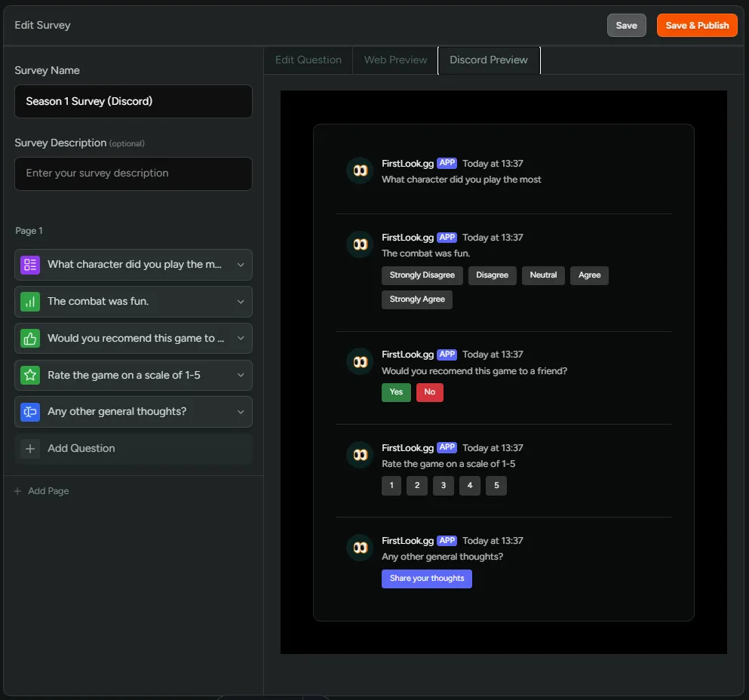Expand the 'Rate the game on a scale of 1-5' question

pyautogui.click(x=240, y=375)
